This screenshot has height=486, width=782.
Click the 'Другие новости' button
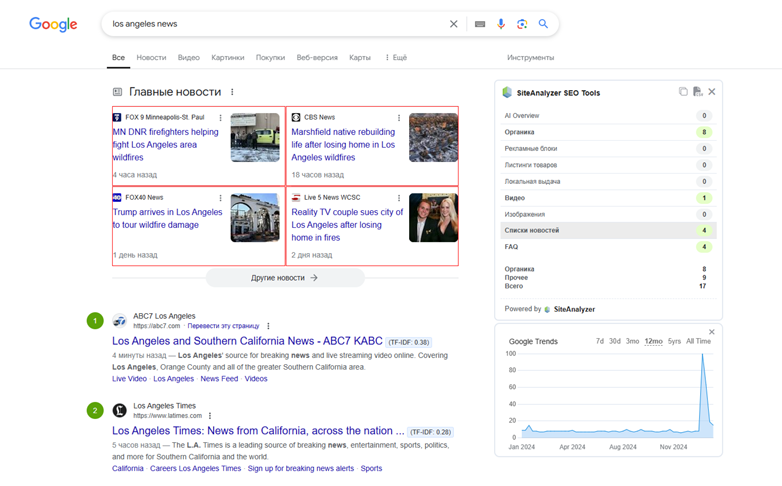pos(285,278)
